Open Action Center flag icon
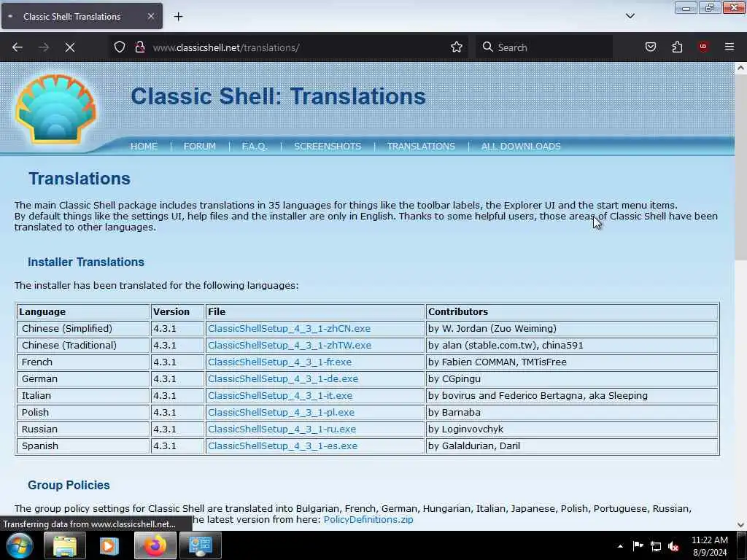747x560 pixels. coord(638,546)
